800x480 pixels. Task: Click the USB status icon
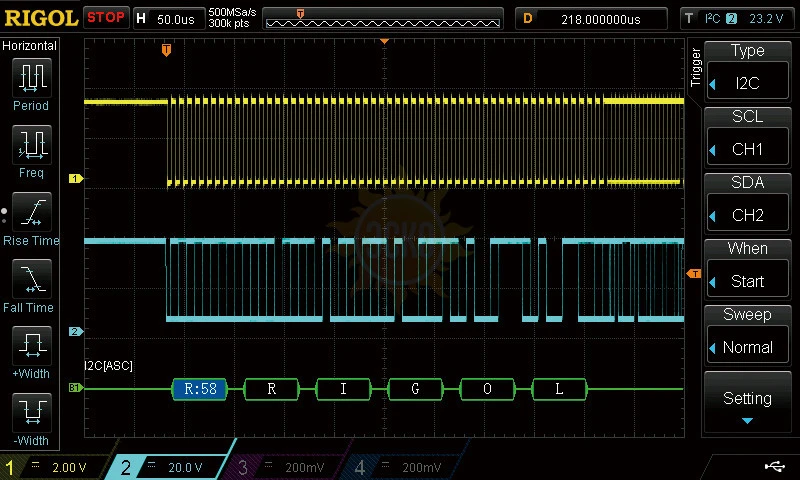click(x=774, y=466)
